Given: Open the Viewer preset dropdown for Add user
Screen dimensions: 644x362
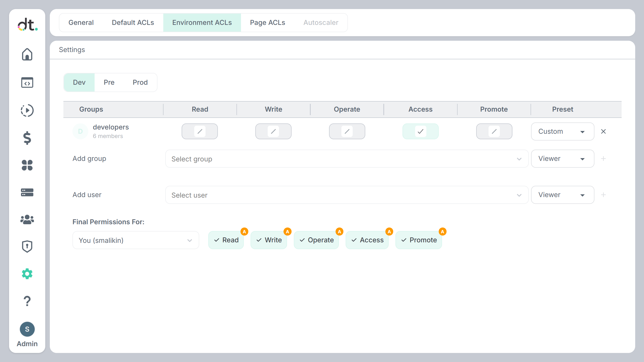Looking at the screenshot, I should point(563,195).
